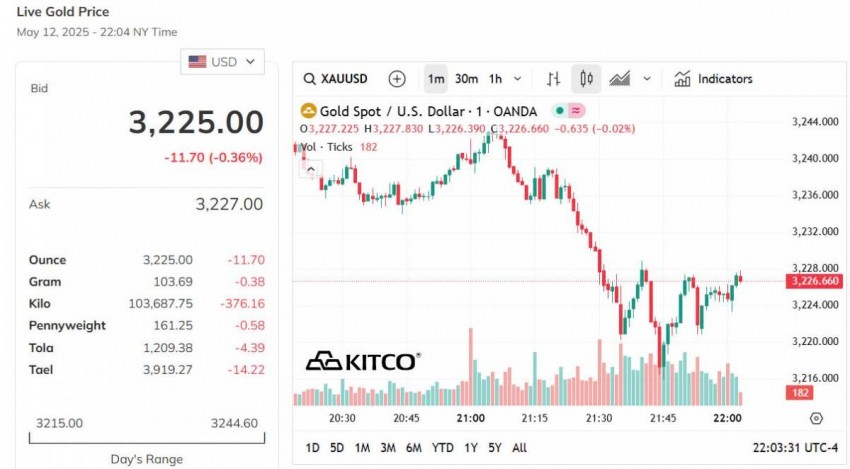Toggle the green market status dot

click(x=560, y=110)
